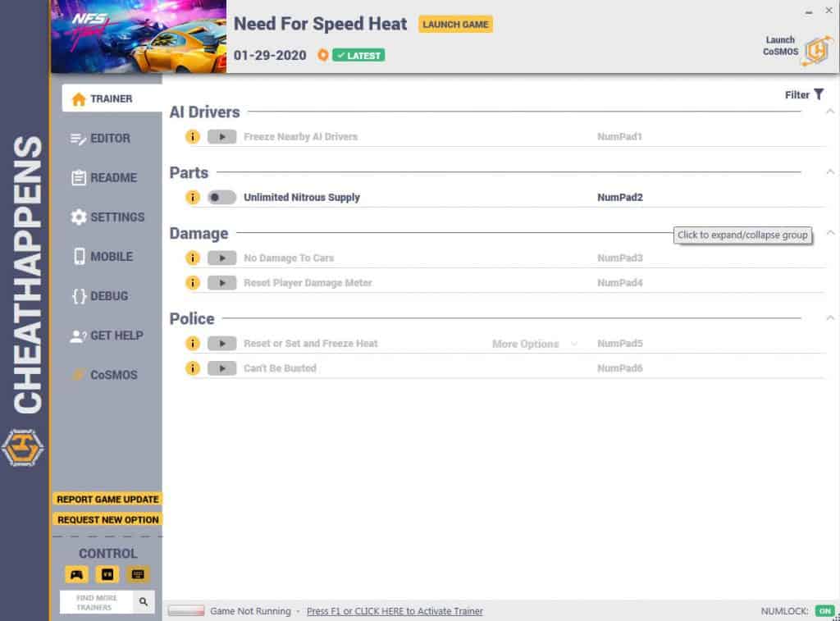The image size is (840, 621).
Task: Select the VR control icon
Action: pyautogui.click(x=107, y=574)
